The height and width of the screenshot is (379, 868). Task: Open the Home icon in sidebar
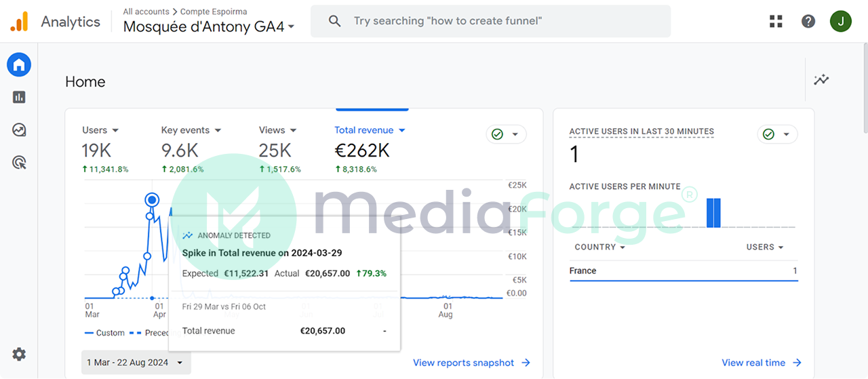(x=19, y=65)
